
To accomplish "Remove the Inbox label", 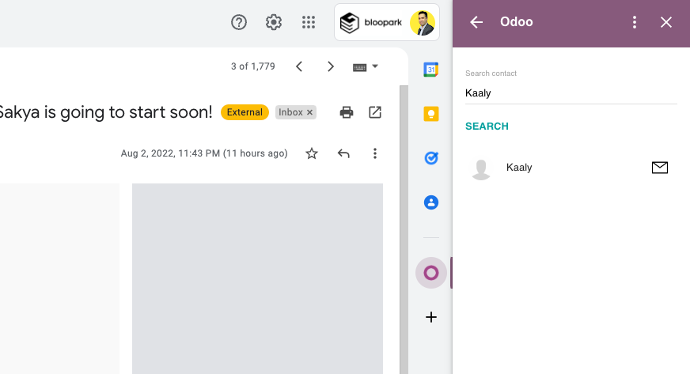I will click(x=310, y=112).
